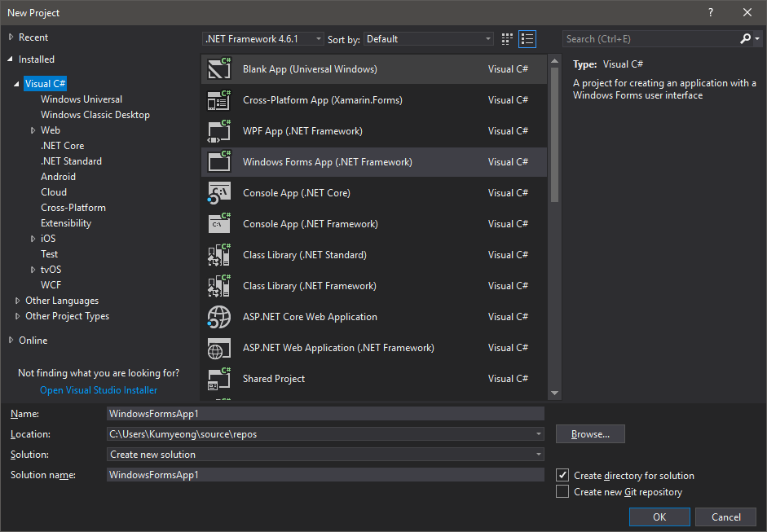This screenshot has height=532, width=767.
Task: Open the .NET Framework 4.6.1 version dropdown
Action: (x=263, y=39)
